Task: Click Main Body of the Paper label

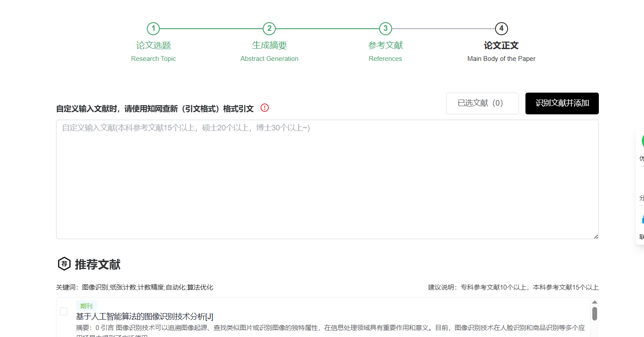Action: click(501, 59)
